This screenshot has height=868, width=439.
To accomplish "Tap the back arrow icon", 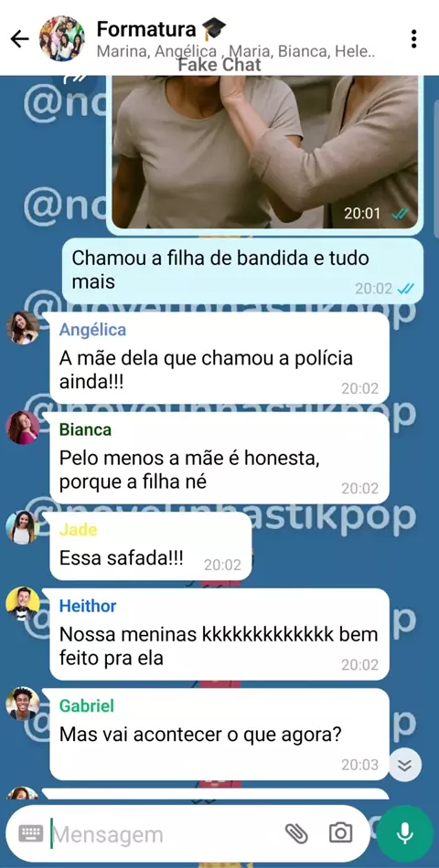I will [x=19, y=38].
